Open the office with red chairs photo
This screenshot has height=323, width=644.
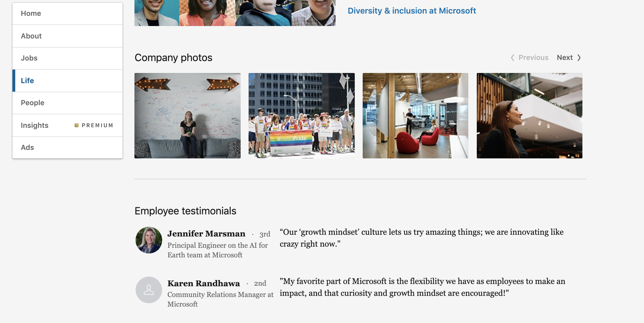[x=415, y=116]
